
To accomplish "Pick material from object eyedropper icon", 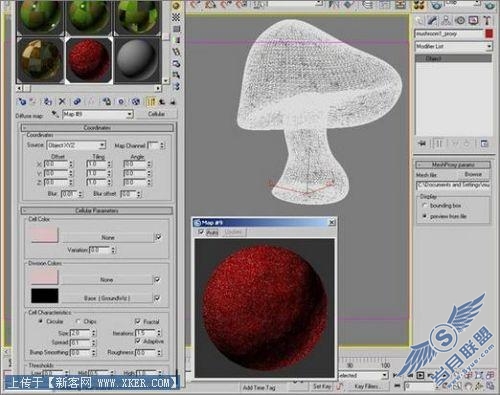I will coord(55,114).
